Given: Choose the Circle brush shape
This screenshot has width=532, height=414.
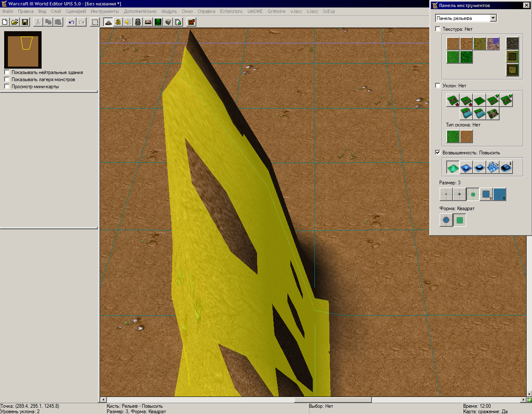Looking at the screenshot, I should (446, 220).
